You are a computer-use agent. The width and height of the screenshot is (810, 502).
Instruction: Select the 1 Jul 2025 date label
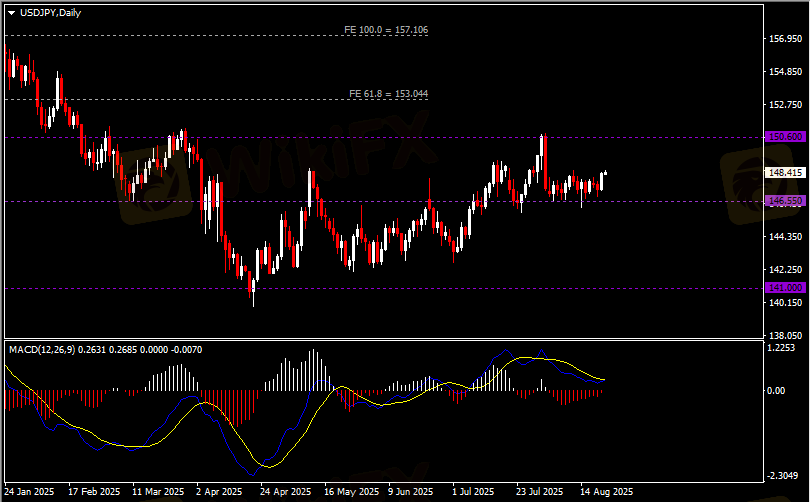(x=473, y=492)
